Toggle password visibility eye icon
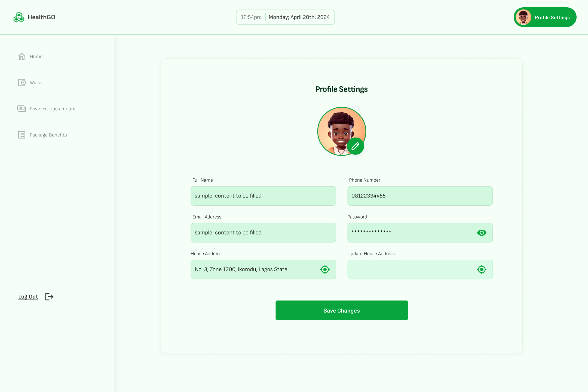The height and width of the screenshot is (392, 588). [x=482, y=233]
